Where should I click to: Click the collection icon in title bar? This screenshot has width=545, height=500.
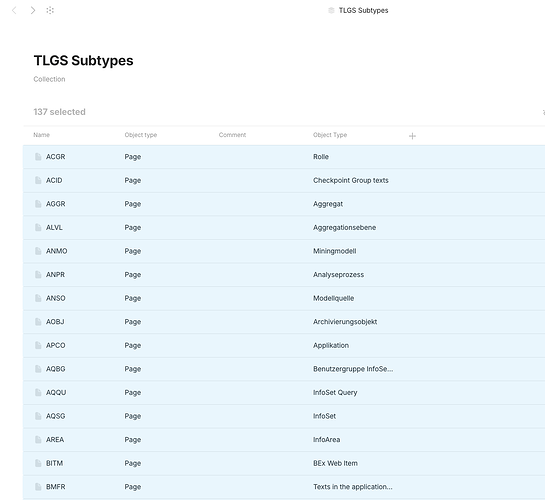pyautogui.click(x=331, y=10)
